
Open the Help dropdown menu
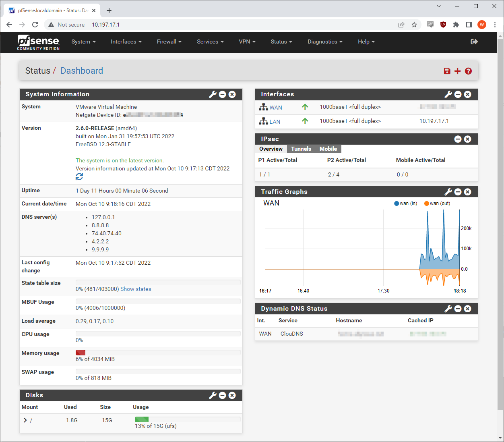[366, 42]
